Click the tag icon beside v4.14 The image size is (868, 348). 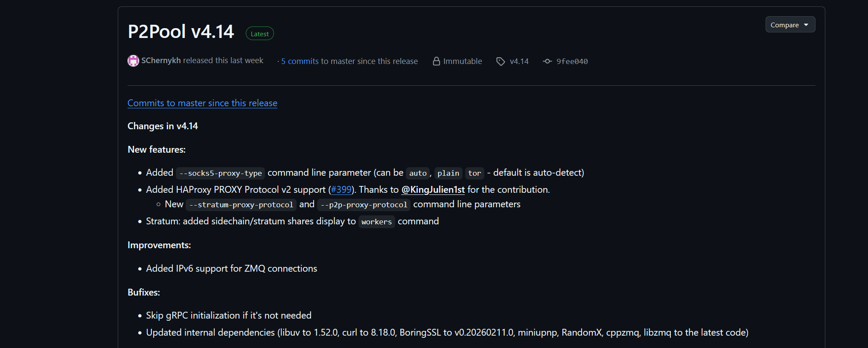501,61
